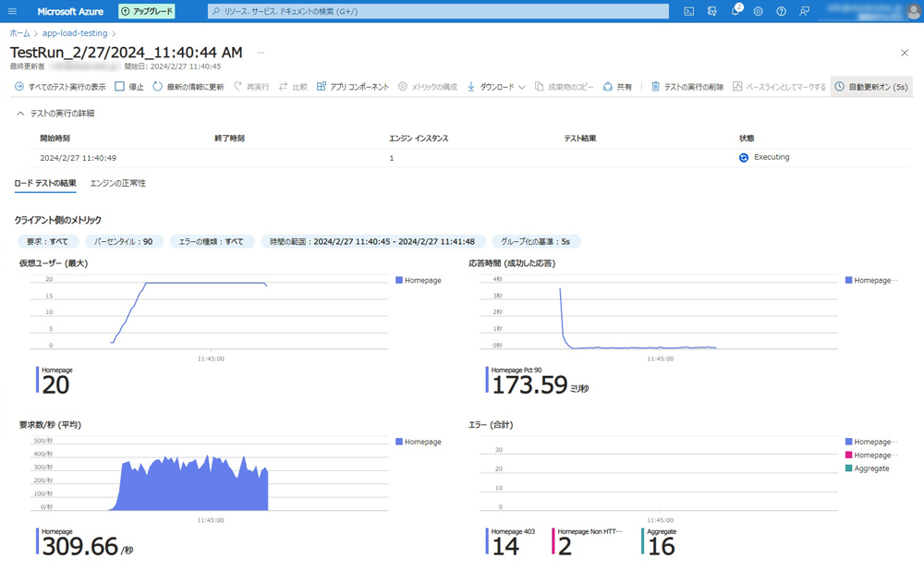Click 成果物のコピー button
This screenshot has width=924, height=571.
pos(565,87)
